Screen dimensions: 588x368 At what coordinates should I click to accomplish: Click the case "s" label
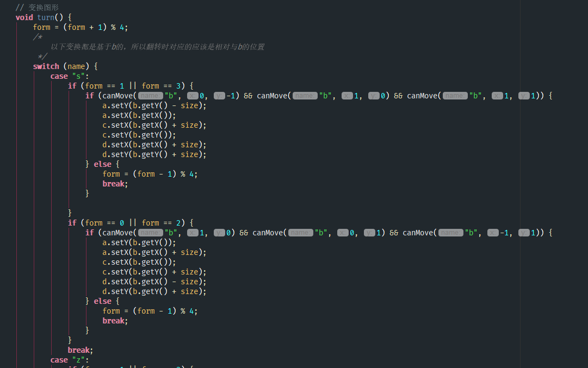70,76
